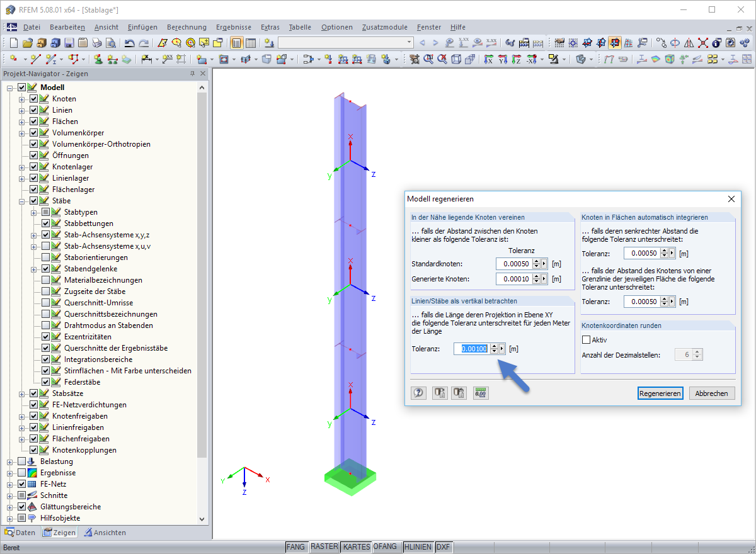
Task: Show view in X direction
Action: tap(488, 59)
